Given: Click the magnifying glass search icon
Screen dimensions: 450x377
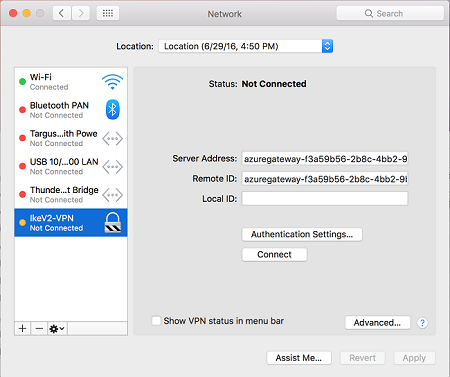Looking at the screenshot, I should 369,13.
